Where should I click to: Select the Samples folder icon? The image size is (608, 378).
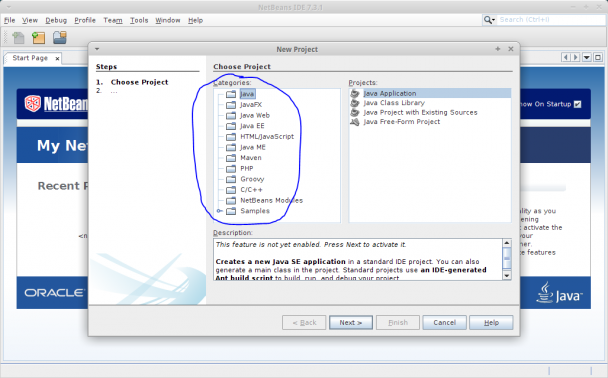tap(231, 211)
